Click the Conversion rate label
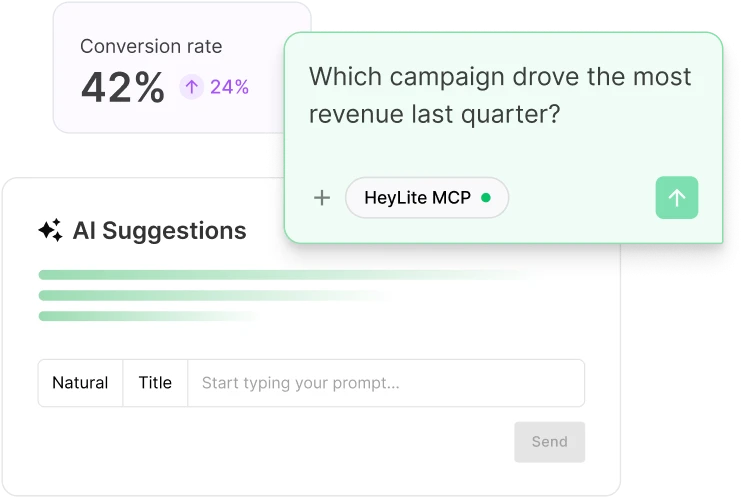The height and width of the screenshot is (498, 744). 151,46
